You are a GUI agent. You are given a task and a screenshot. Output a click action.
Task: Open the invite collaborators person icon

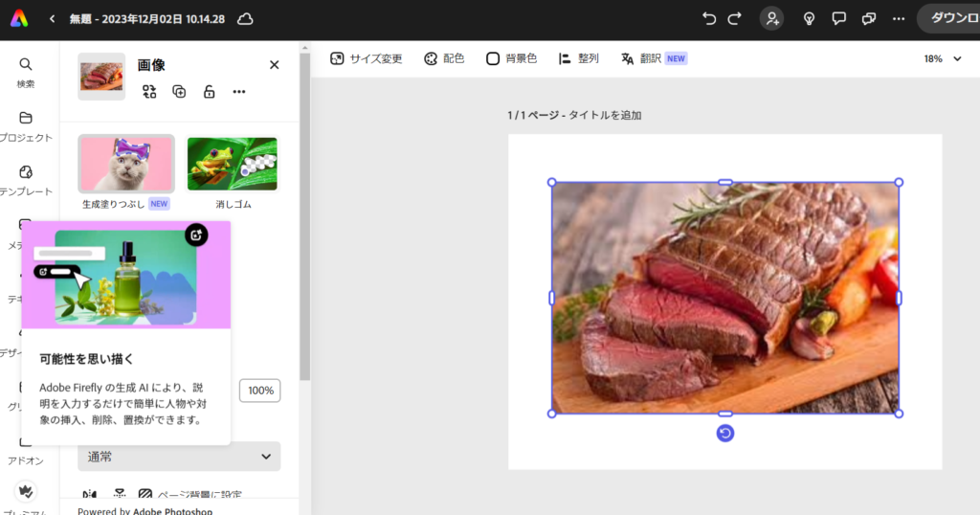point(771,18)
